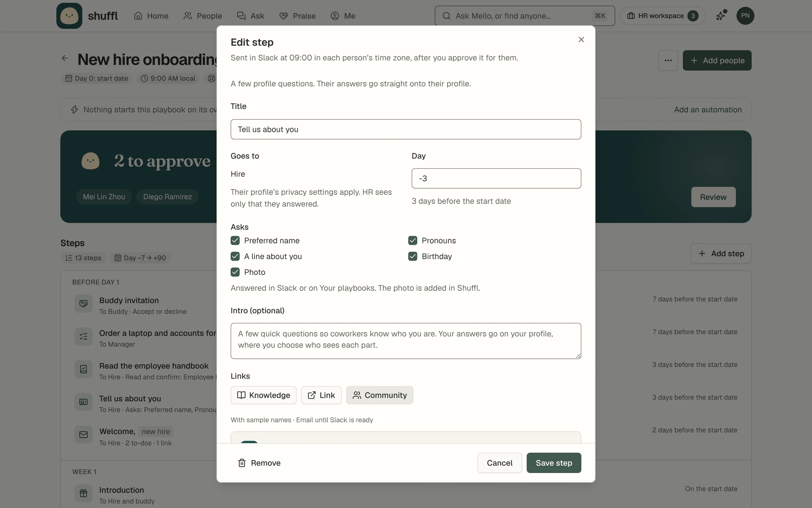Click the back arrow beside New hire onboarding
Viewport: 812px width, 508px height.
[65, 58]
